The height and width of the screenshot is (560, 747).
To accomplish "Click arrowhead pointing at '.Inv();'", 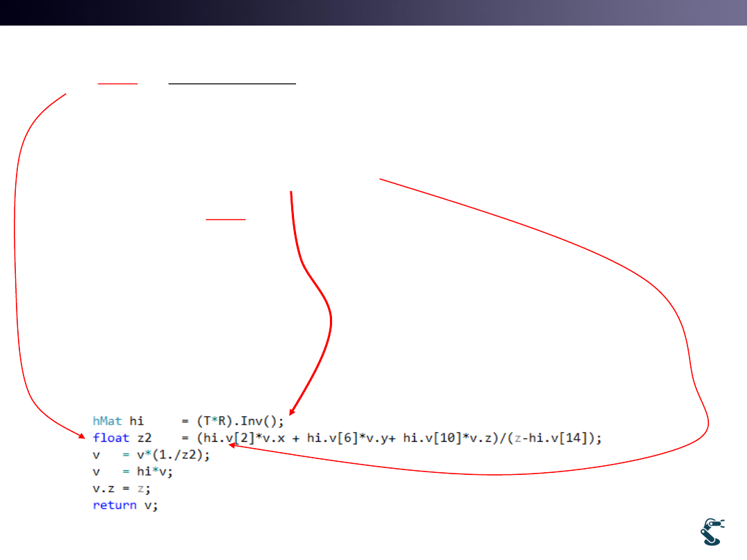I will [x=291, y=412].
